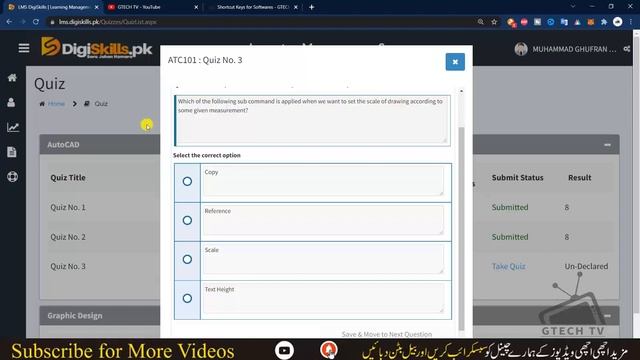The image size is (640, 360).
Task: Click the Text Height answer text box
Action: coord(324,298)
